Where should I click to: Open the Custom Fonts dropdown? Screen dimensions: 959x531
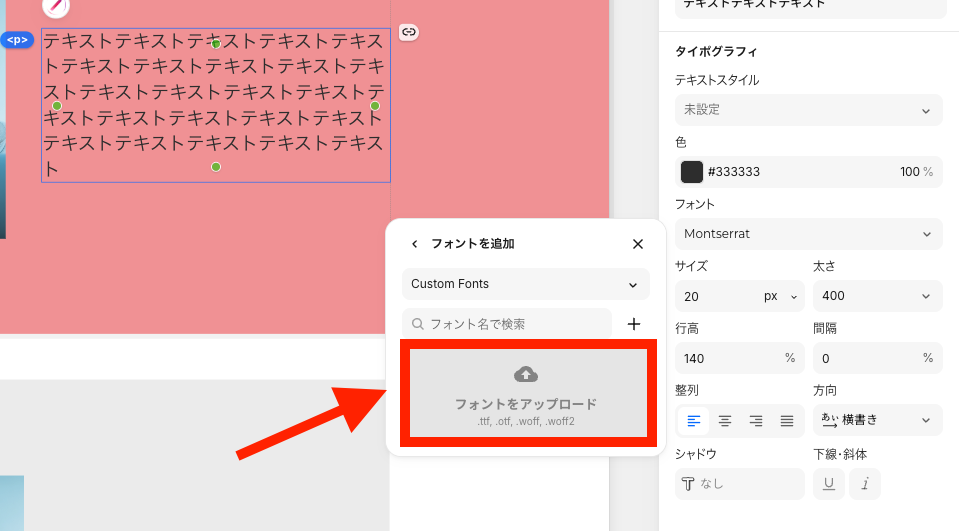(525, 284)
